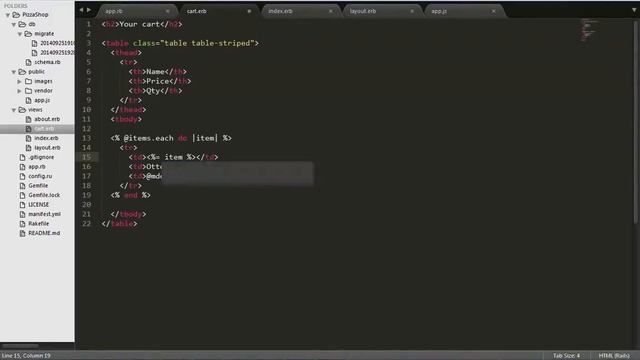
Task: Switch to the layout.erb tab
Action: point(363,11)
